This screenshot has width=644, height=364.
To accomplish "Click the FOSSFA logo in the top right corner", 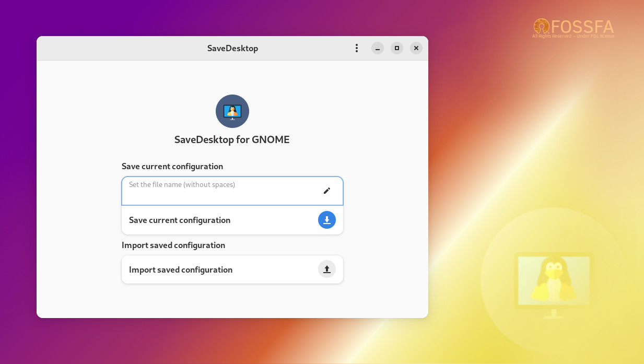I will [x=573, y=27].
